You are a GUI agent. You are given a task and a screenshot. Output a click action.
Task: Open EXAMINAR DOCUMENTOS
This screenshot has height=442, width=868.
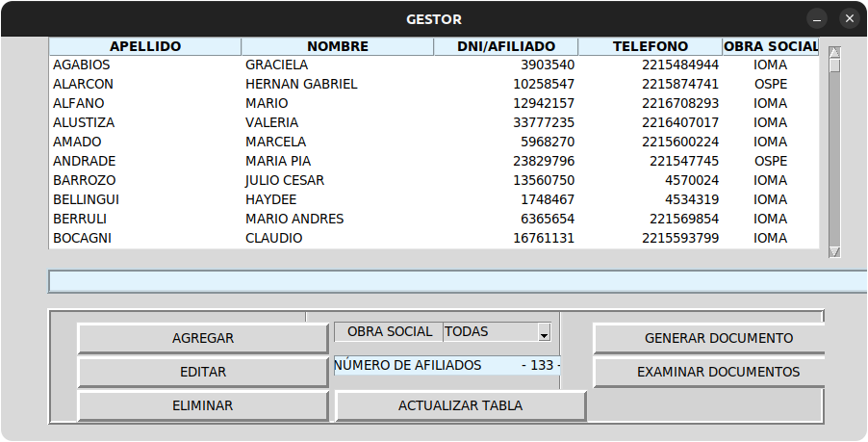pos(709,372)
